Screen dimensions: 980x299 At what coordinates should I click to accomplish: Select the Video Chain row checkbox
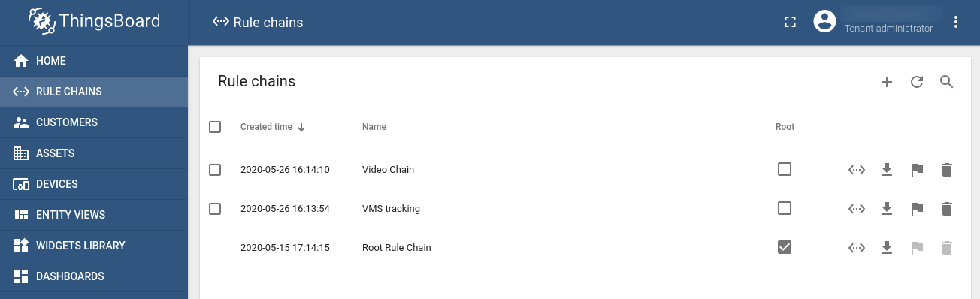[215, 170]
